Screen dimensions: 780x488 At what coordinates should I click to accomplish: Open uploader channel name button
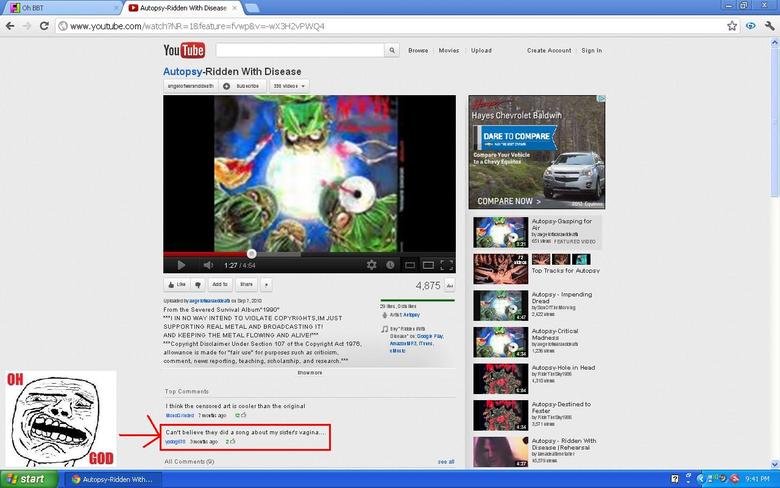pos(191,86)
